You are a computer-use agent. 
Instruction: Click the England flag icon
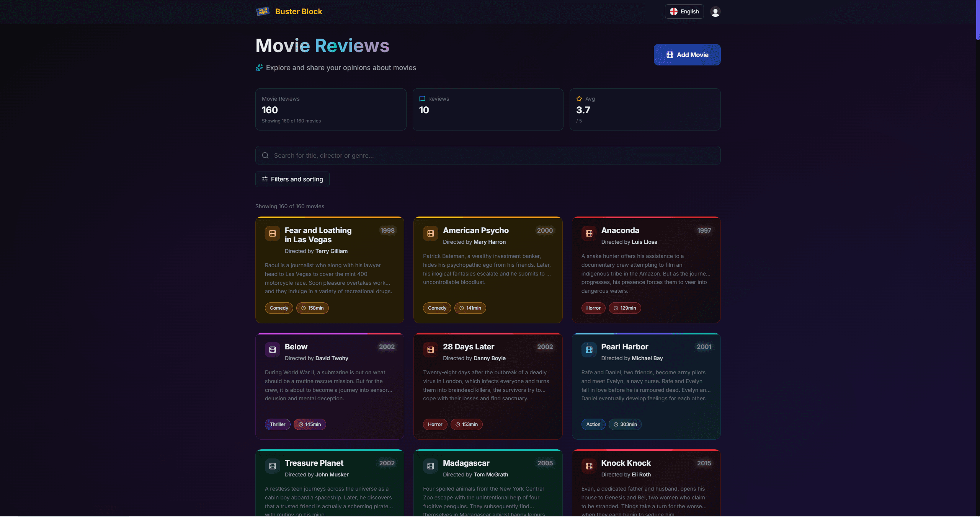[x=674, y=11]
